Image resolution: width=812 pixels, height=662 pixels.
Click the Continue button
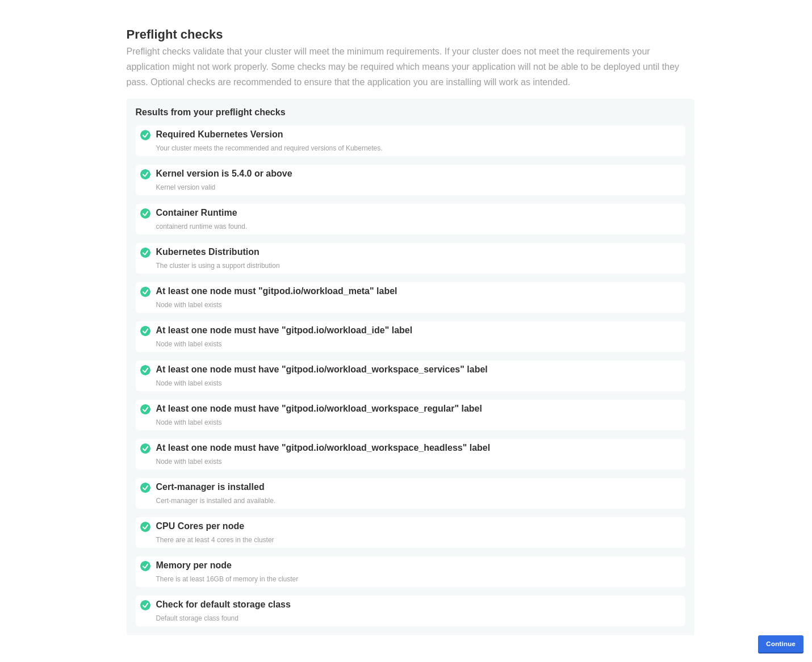[780, 644]
